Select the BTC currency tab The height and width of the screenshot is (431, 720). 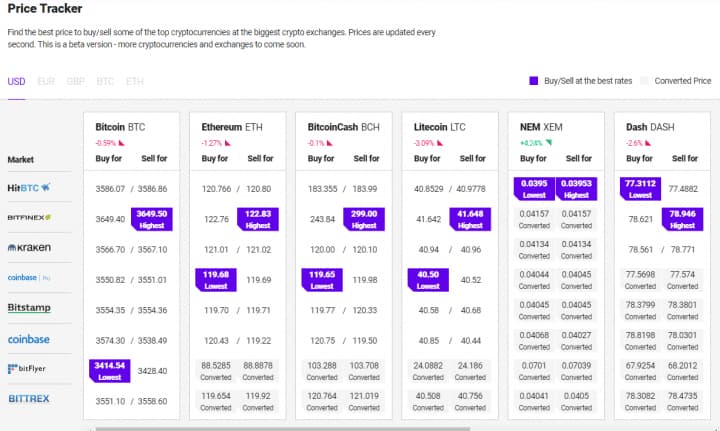105,81
